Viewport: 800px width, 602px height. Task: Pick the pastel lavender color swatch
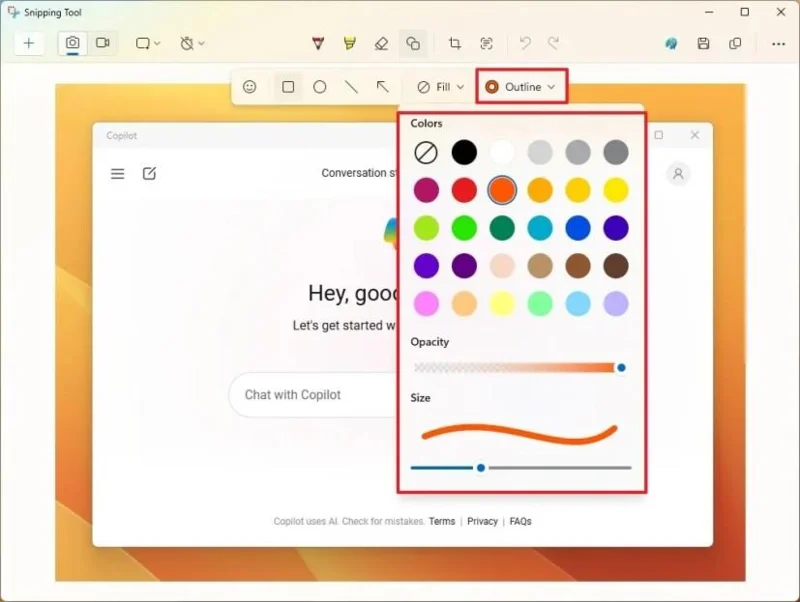pyautogui.click(x=616, y=304)
